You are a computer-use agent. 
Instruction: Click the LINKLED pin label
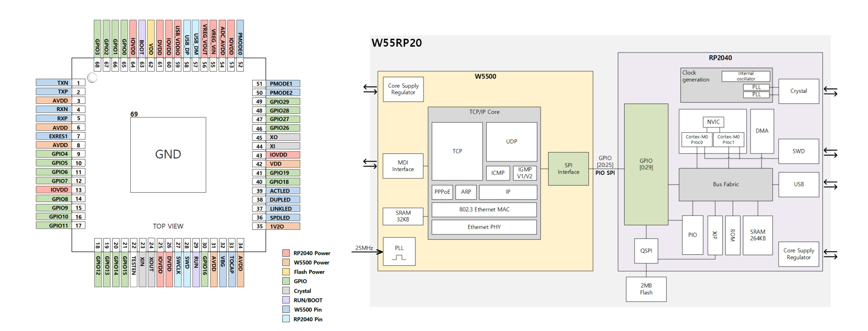click(283, 209)
